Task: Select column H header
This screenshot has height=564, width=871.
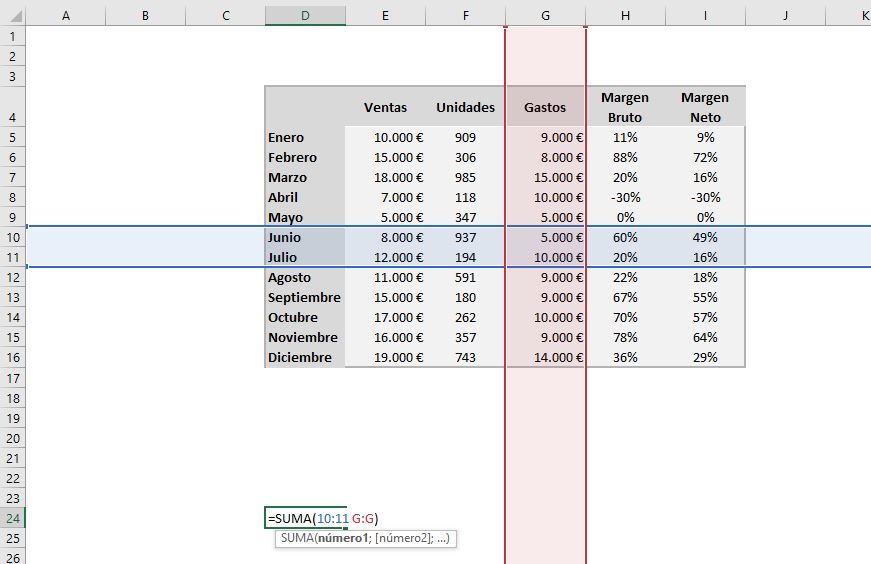Action: tap(625, 16)
